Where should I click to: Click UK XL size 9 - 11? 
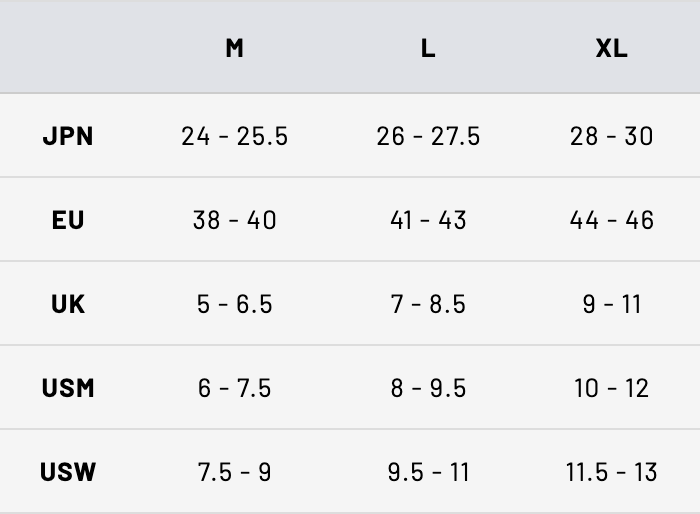click(x=611, y=304)
